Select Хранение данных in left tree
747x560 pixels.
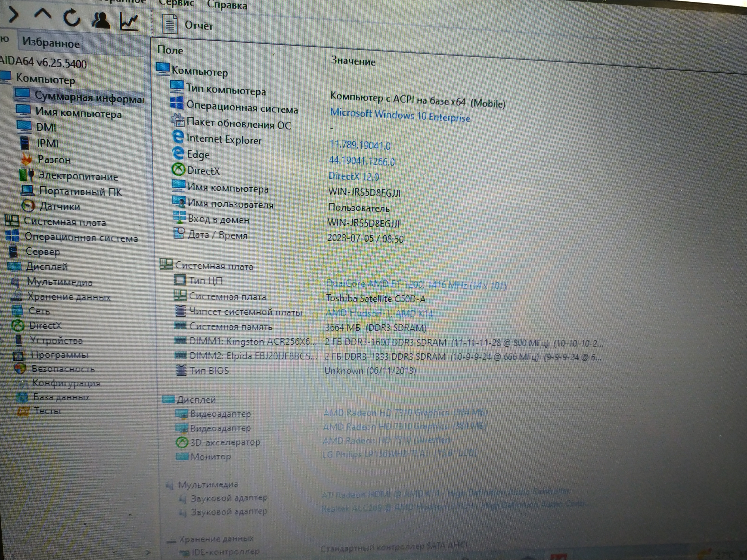61,297
